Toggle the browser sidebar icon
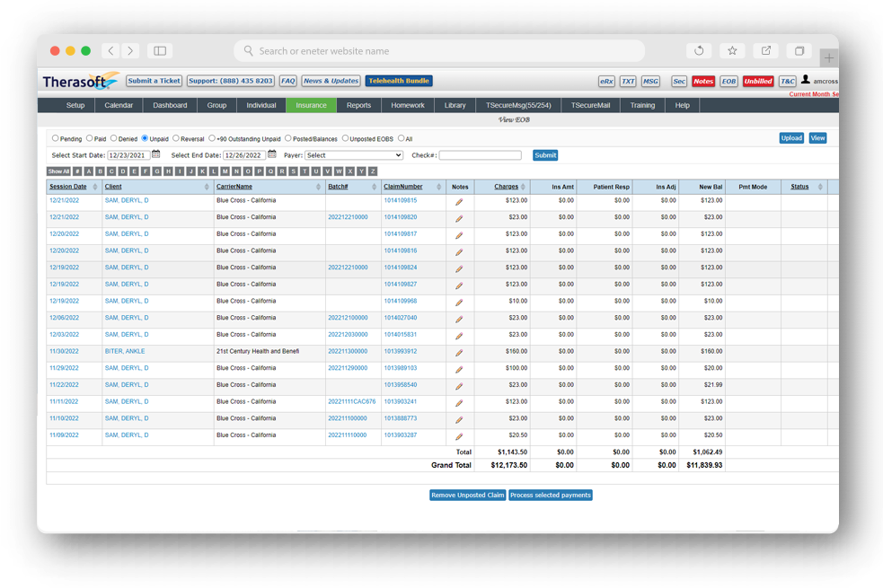883x588 pixels. [160, 50]
